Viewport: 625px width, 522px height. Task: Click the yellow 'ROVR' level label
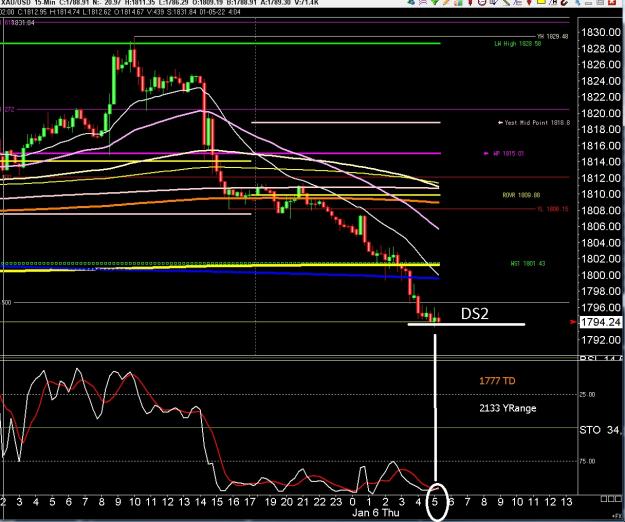(521, 195)
